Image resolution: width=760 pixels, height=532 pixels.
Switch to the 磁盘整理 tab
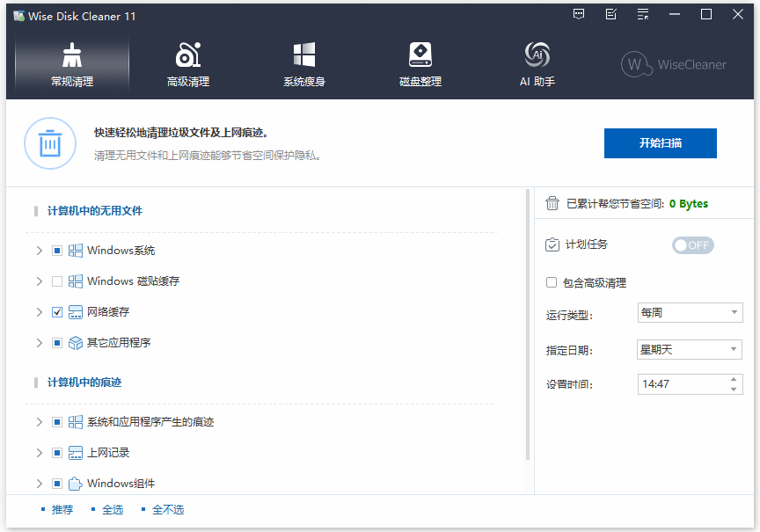(420, 62)
